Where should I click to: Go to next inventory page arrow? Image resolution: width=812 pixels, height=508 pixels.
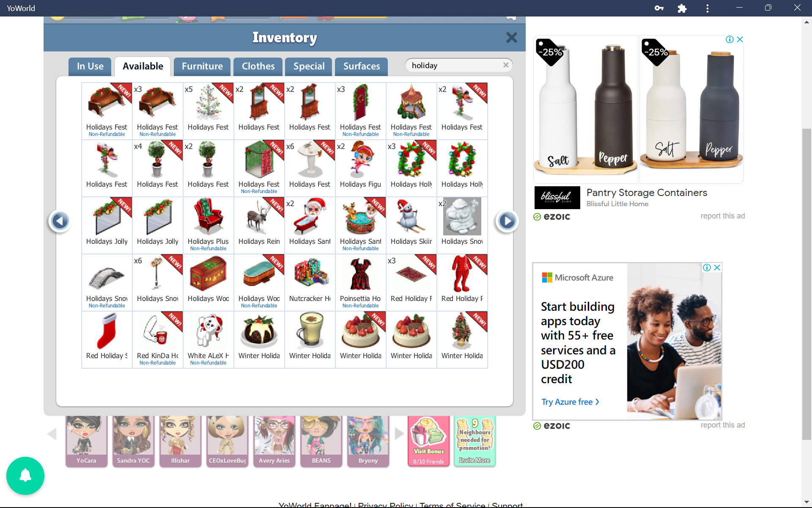click(507, 221)
